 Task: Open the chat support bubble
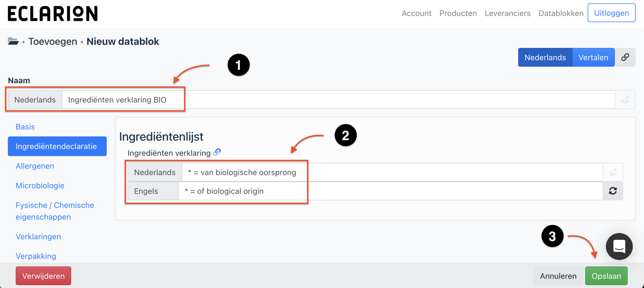pyautogui.click(x=619, y=247)
